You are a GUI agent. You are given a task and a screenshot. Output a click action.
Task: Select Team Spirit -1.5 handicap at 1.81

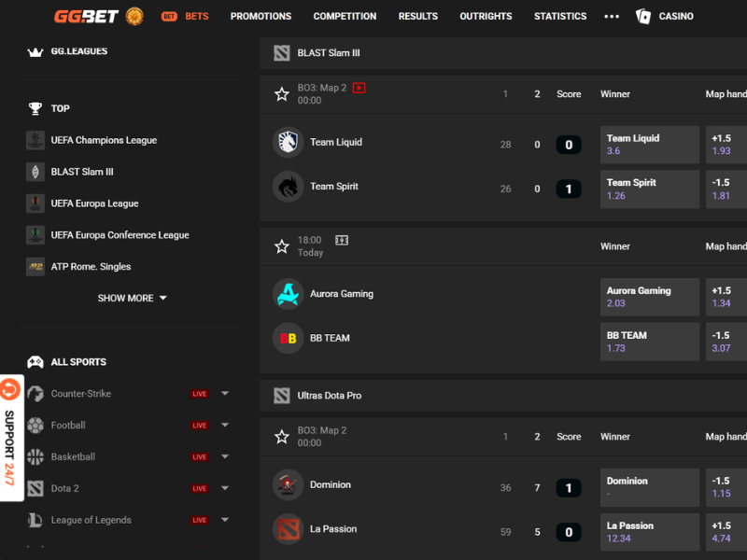pos(726,189)
